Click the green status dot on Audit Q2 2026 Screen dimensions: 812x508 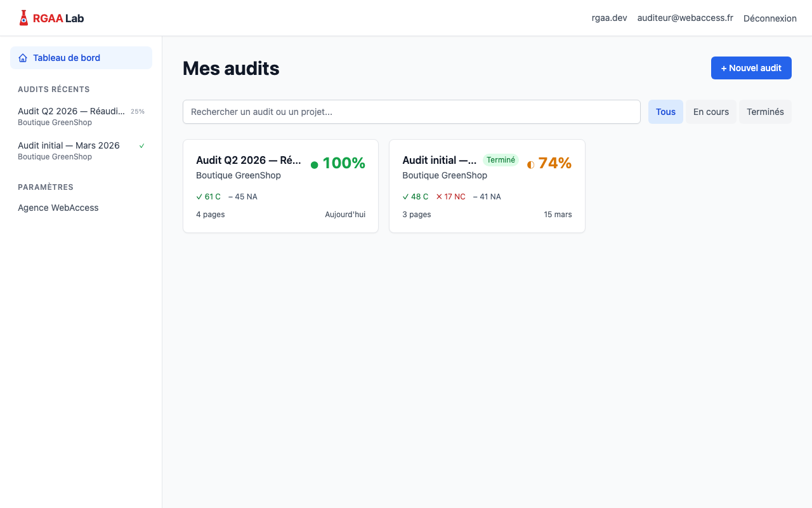[314, 164]
